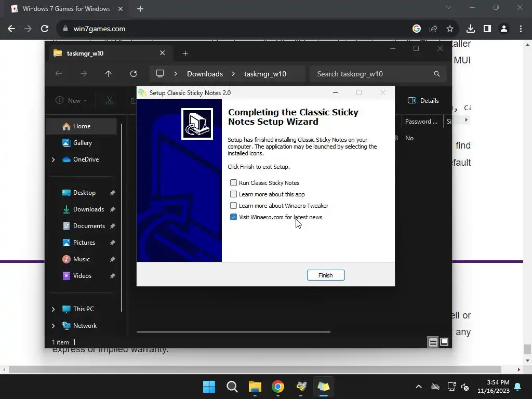The width and height of the screenshot is (532, 399).
Task: Open Pictures quick access folder
Action: pos(84,243)
